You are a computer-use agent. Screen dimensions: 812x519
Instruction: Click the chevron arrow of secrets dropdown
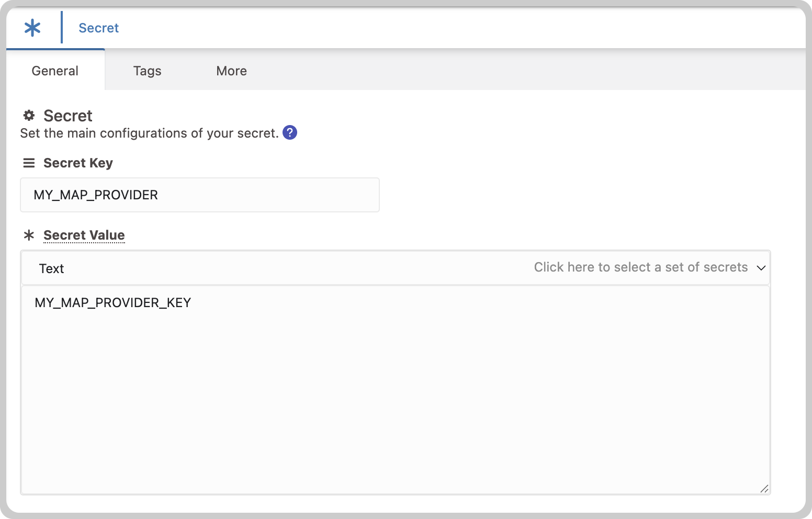[761, 268]
